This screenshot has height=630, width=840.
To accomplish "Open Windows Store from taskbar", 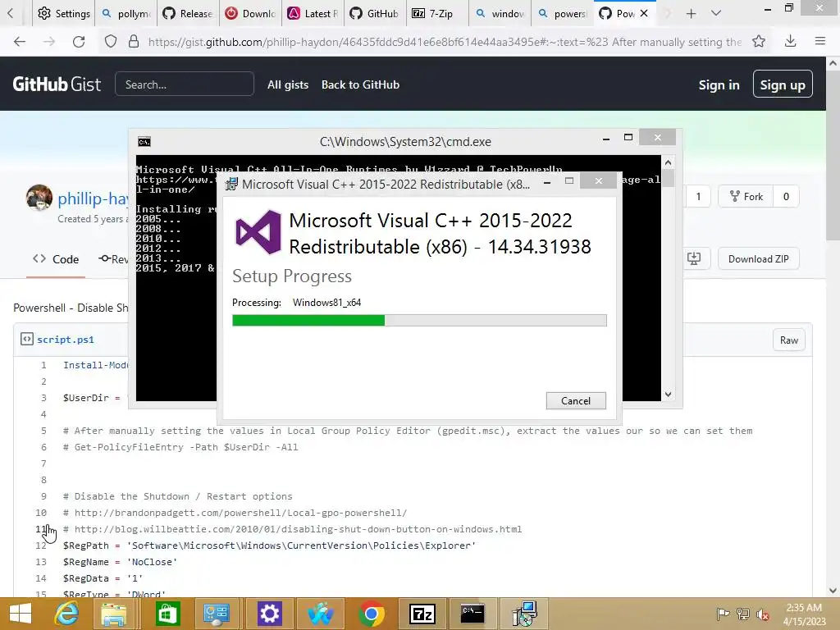I will [167, 614].
